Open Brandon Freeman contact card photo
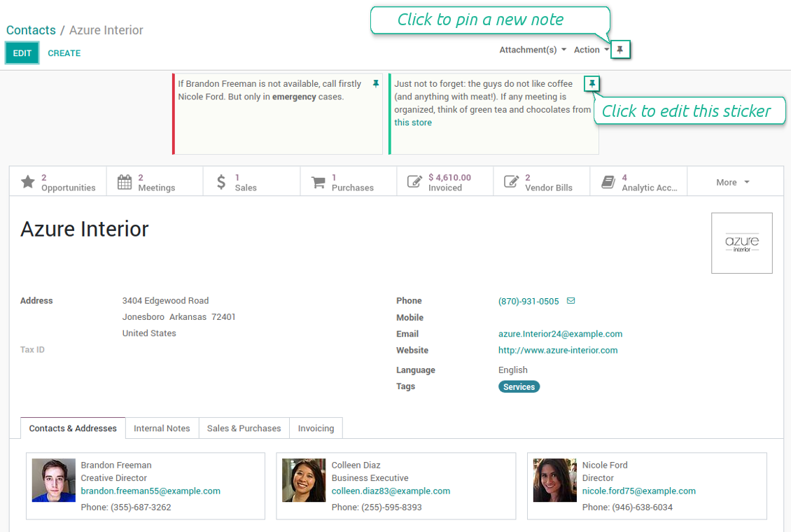This screenshot has width=791, height=532. [x=53, y=480]
